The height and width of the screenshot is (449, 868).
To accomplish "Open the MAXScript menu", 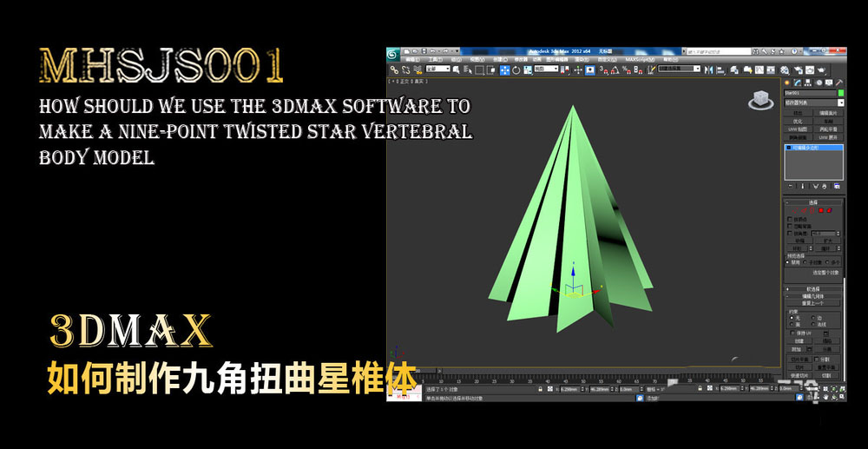I will pos(640,59).
